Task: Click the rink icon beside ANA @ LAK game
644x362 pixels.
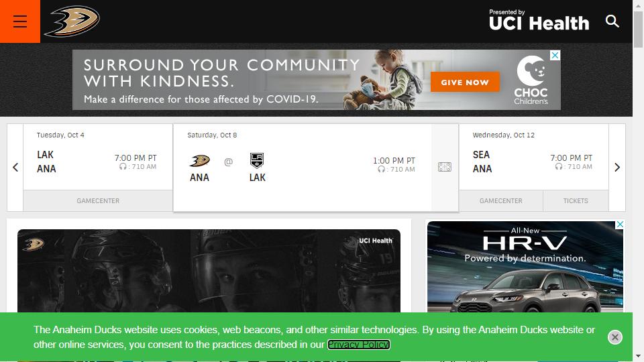Action: 444,167
